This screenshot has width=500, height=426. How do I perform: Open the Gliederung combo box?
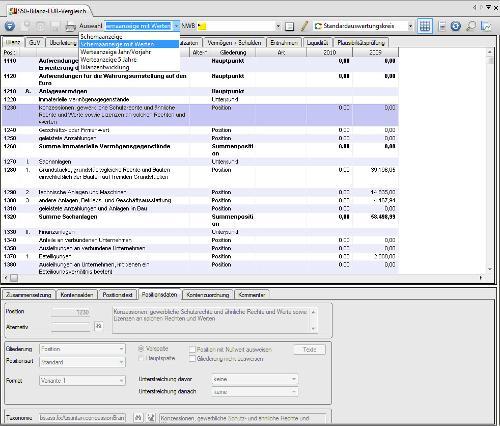(x=82, y=349)
